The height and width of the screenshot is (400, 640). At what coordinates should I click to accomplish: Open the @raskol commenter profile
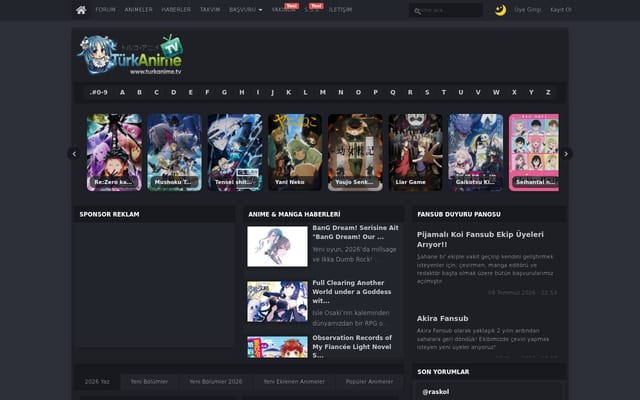coord(436,392)
